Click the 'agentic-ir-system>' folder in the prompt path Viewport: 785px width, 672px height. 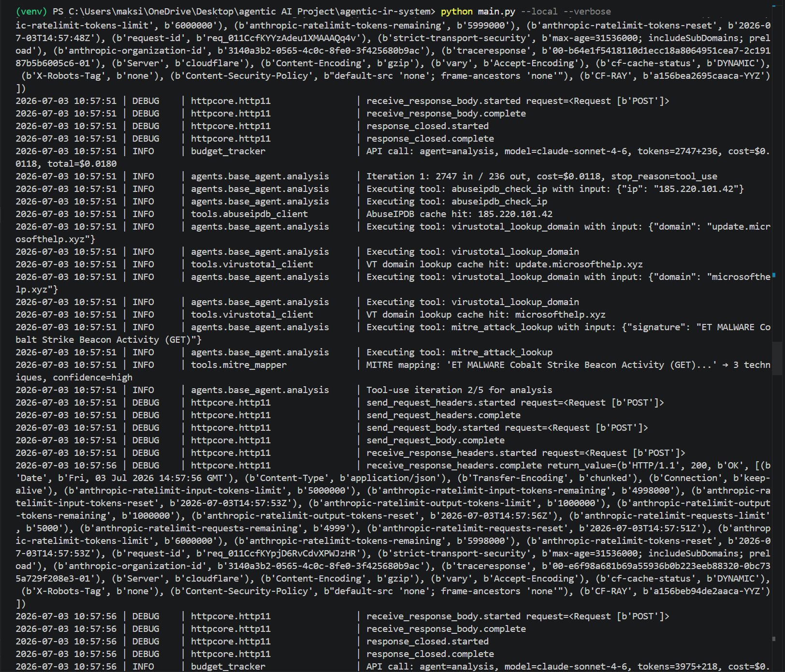click(x=387, y=11)
